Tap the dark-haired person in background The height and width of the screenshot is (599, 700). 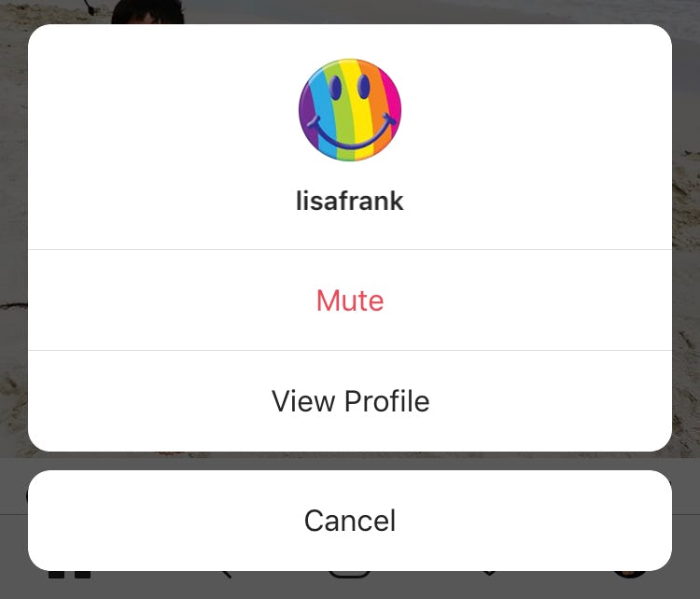[x=147, y=11]
